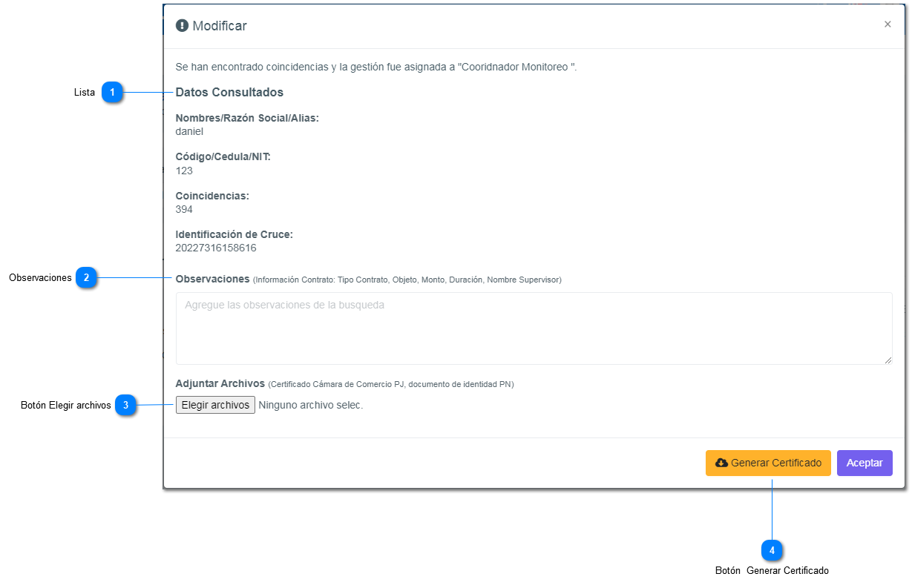Click the Lista annotation label
912x588 pixels.
[85, 93]
